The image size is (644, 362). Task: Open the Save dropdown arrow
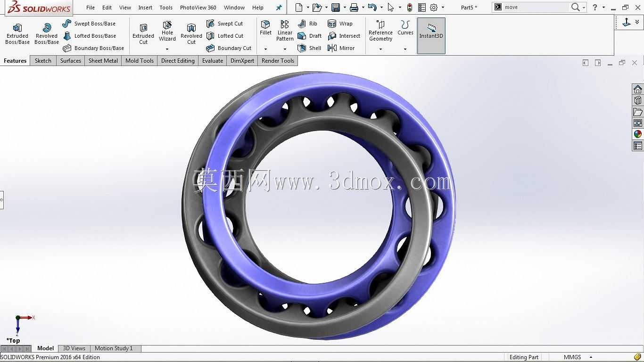coord(345,8)
